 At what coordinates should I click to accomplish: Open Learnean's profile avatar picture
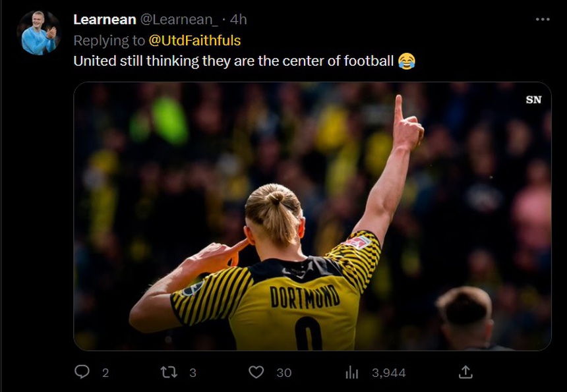39,32
